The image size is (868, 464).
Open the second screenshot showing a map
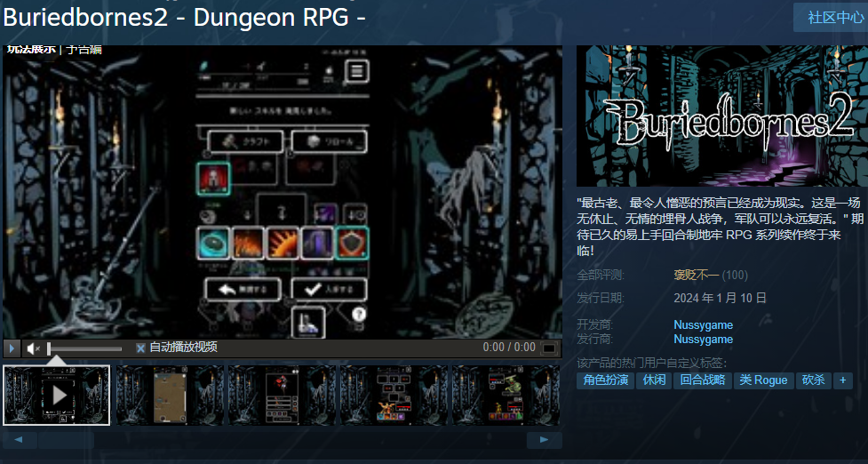170,396
